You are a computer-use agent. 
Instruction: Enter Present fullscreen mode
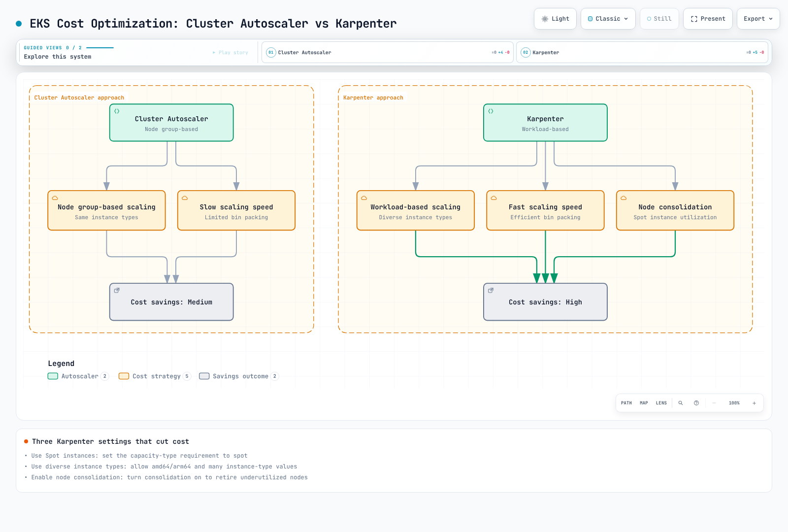[708, 19]
